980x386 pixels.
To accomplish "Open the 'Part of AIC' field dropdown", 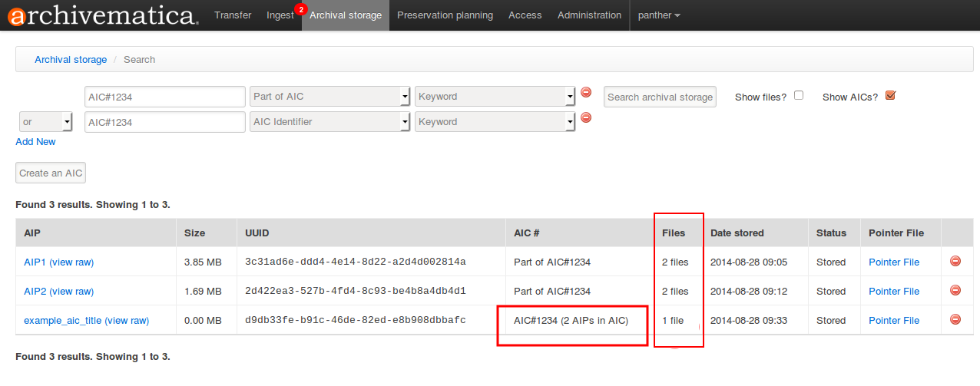I will pyautogui.click(x=330, y=97).
